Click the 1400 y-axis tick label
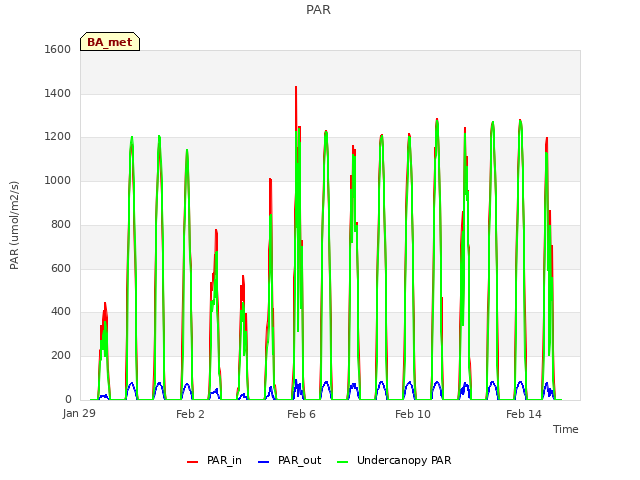 point(58,93)
